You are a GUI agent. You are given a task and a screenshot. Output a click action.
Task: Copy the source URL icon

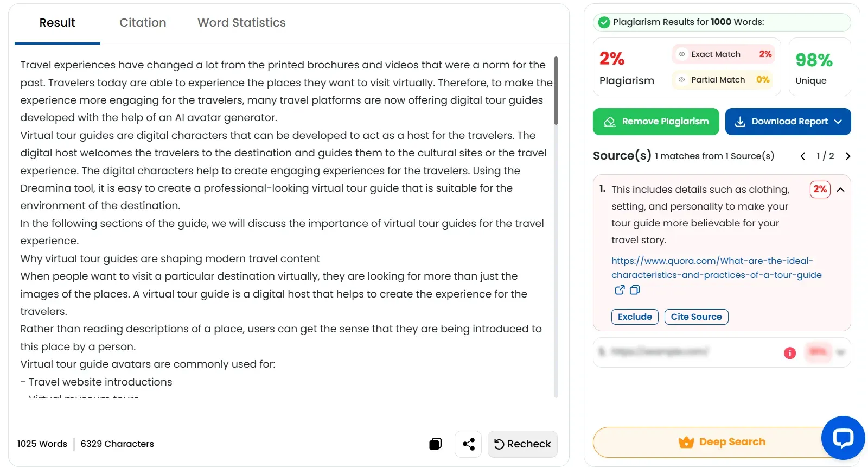(635, 290)
